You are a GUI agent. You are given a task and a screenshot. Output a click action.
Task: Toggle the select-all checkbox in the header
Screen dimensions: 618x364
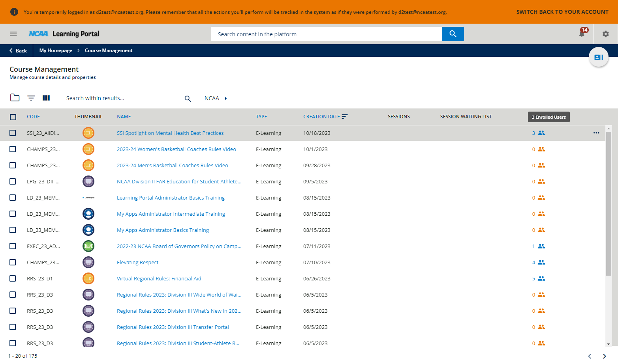click(13, 117)
